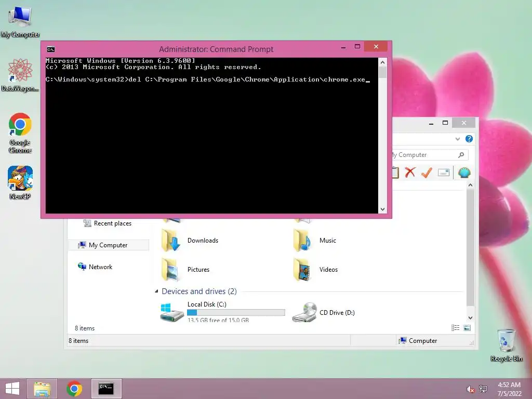Select Command Prompt taskbar button

point(106,389)
